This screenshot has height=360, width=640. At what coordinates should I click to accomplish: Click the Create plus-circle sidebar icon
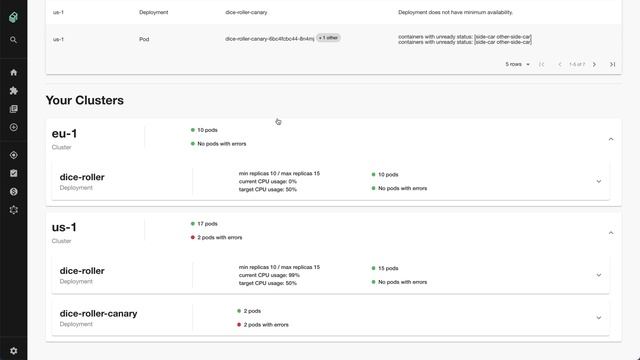13,127
